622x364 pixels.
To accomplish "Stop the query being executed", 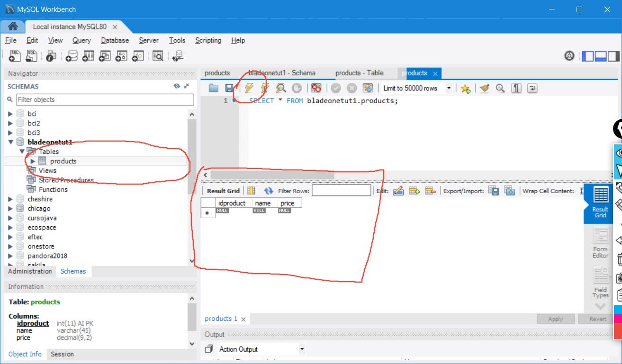I will (297, 88).
